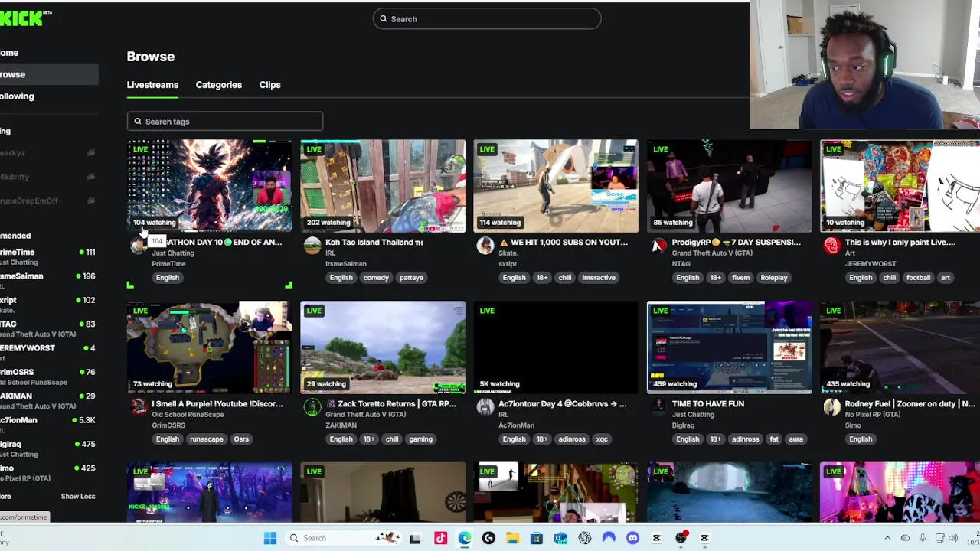Open Outlook from the taskbar
This screenshot has height=551, width=980.
pyautogui.click(x=560, y=538)
